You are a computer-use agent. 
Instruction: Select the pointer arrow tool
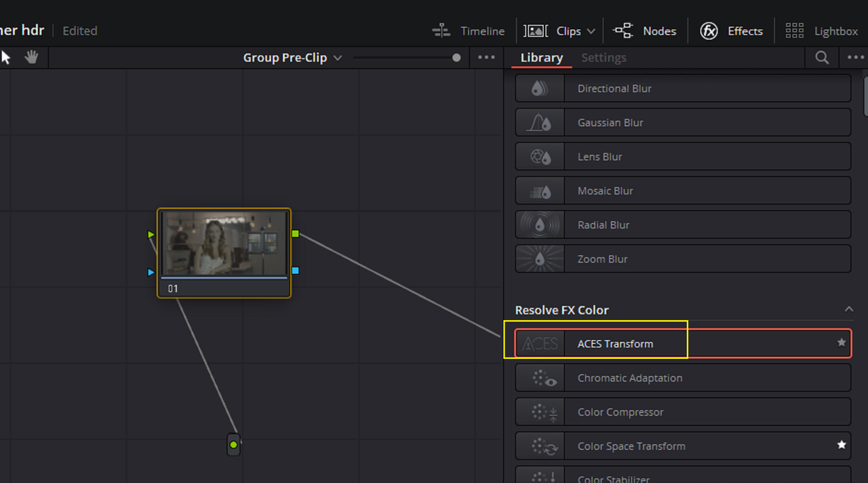[x=6, y=58]
